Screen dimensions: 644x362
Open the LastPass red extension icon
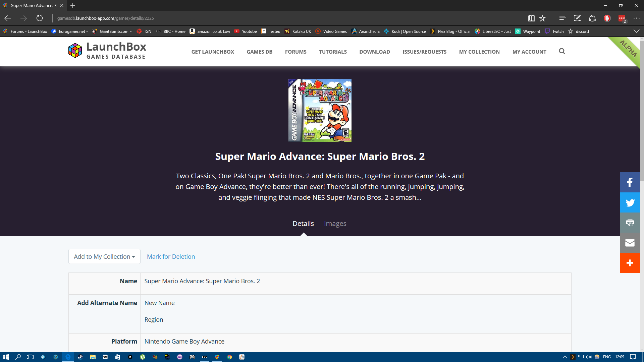622,18
